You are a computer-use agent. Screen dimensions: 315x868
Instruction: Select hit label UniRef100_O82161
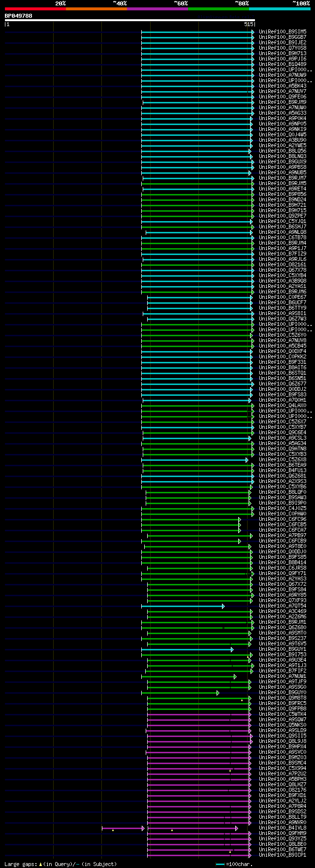point(283,264)
